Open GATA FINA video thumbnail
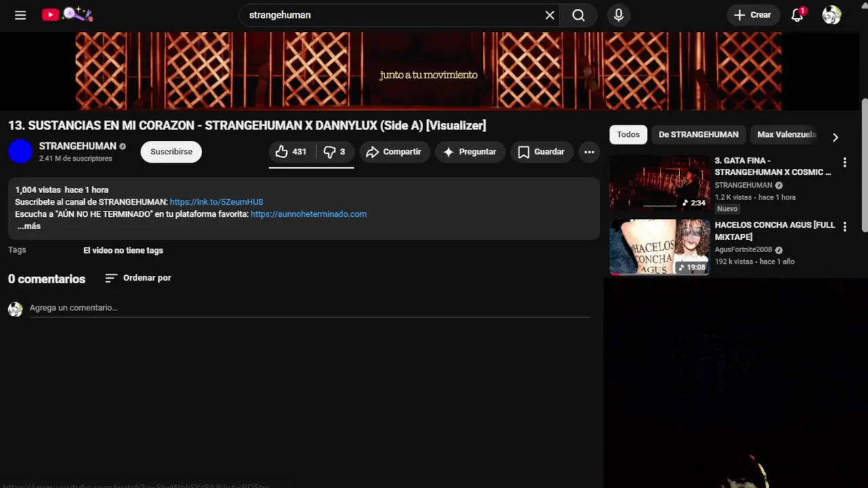The image size is (868, 488). [659, 183]
